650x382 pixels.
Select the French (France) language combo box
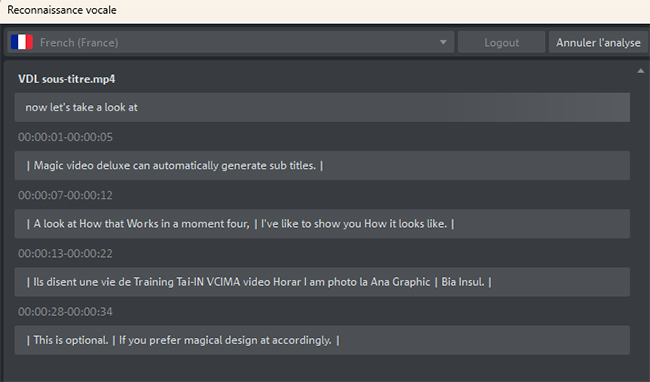pos(230,42)
